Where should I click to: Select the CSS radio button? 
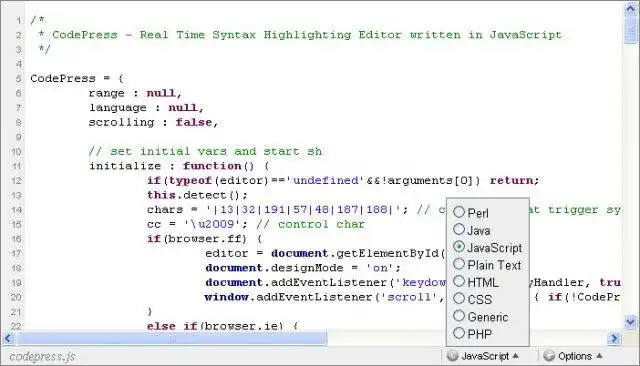459,298
